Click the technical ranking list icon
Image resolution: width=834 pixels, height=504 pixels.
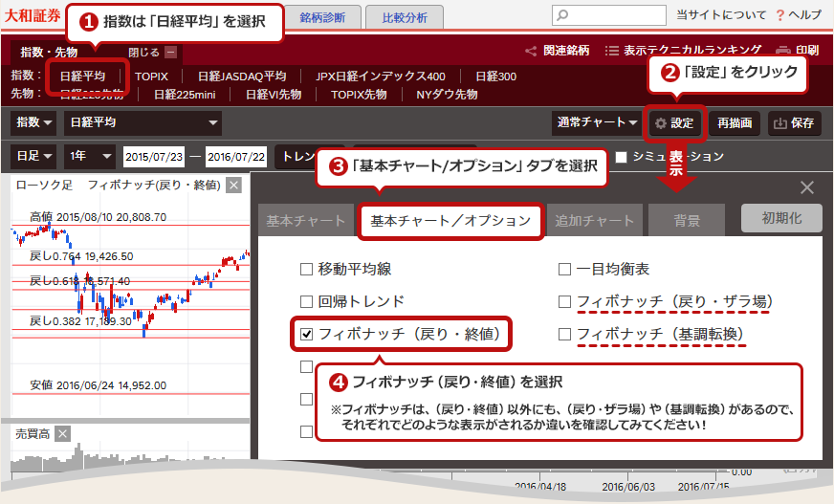coord(612,51)
